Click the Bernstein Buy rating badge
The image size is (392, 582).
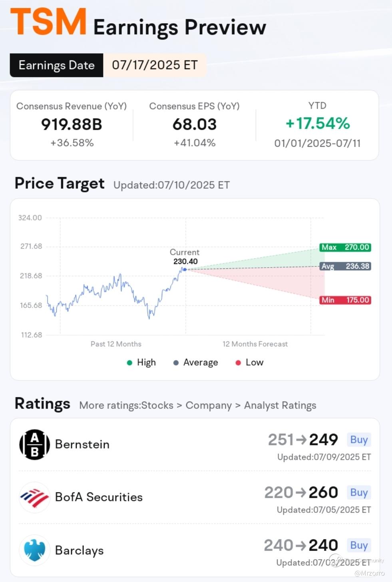358,440
